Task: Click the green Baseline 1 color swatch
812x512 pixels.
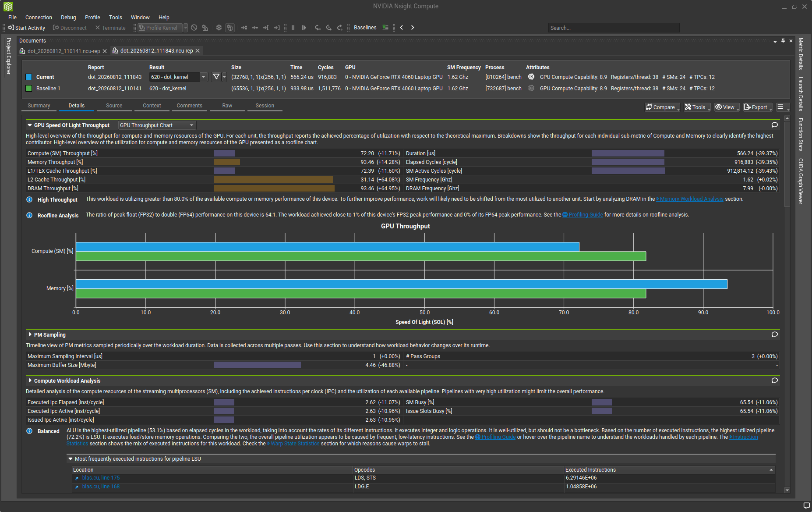Action: click(29, 88)
